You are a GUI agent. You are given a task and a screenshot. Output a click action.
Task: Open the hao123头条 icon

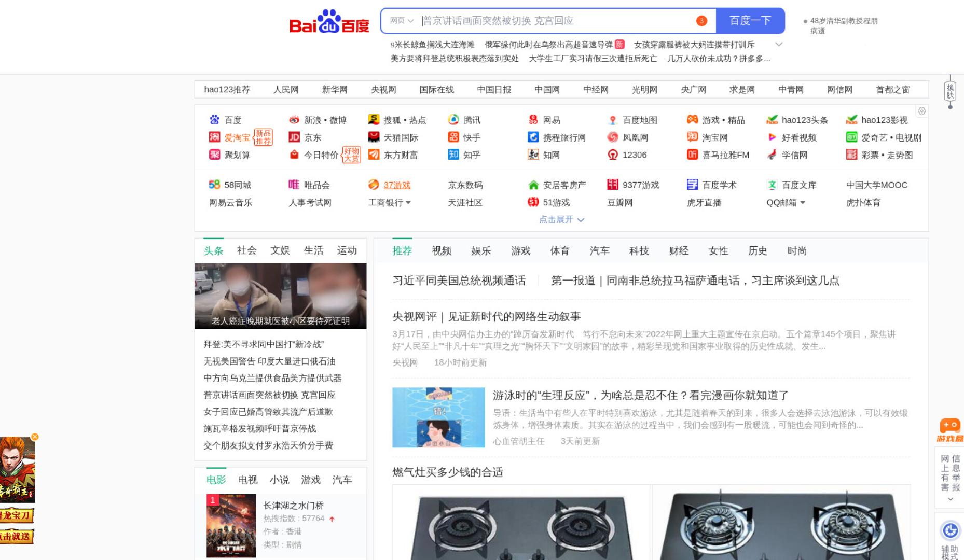coord(772,120)
